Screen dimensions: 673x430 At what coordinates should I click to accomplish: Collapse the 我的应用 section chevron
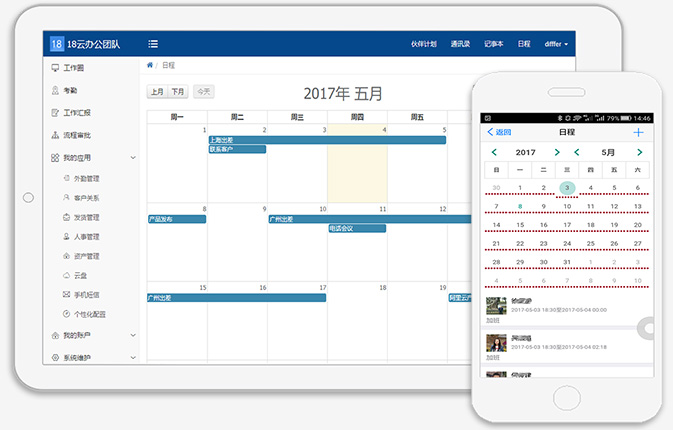[x=133, y=157]
